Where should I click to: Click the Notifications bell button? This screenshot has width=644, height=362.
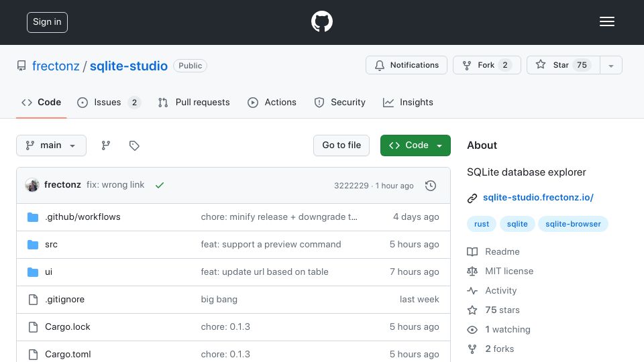[407, 65]
